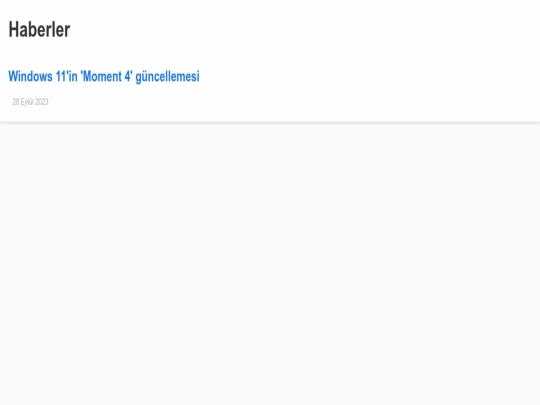Open the Windows 11 'Moment 4' güncellemesi article
This screenshot has height=405, width=540.
pyautogui.click(x=104, y=76)
